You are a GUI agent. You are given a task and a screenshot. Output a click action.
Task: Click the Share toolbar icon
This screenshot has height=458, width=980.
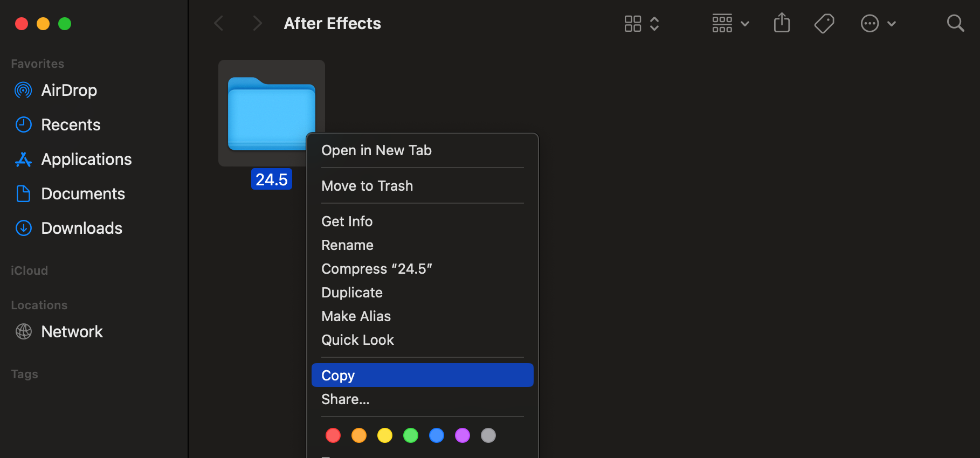coord(782,23)
